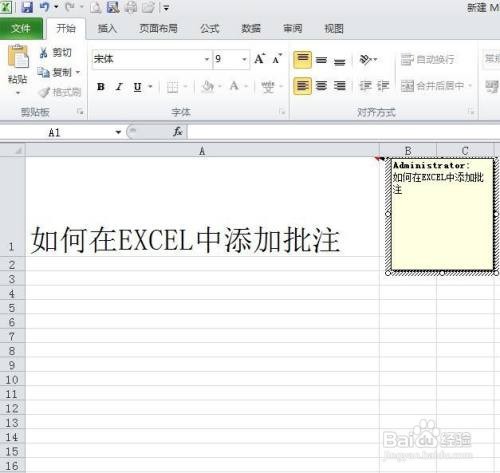Switch to the 页面布局 tab

point(158,29)
